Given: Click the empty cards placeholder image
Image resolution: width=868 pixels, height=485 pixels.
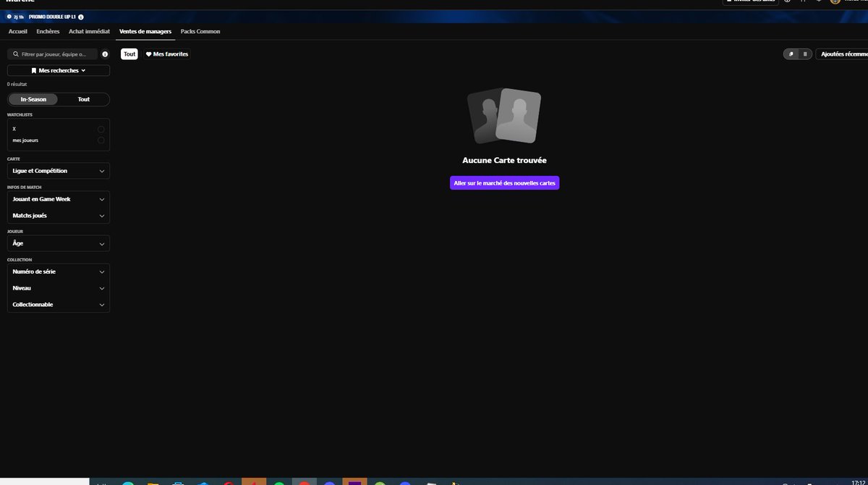Looking at the screenshot, I should (x=504, y=116).
